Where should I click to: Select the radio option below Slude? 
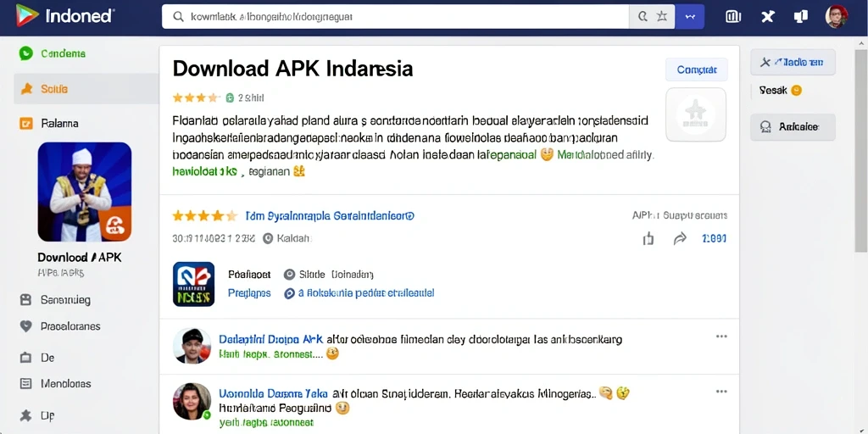289,293
